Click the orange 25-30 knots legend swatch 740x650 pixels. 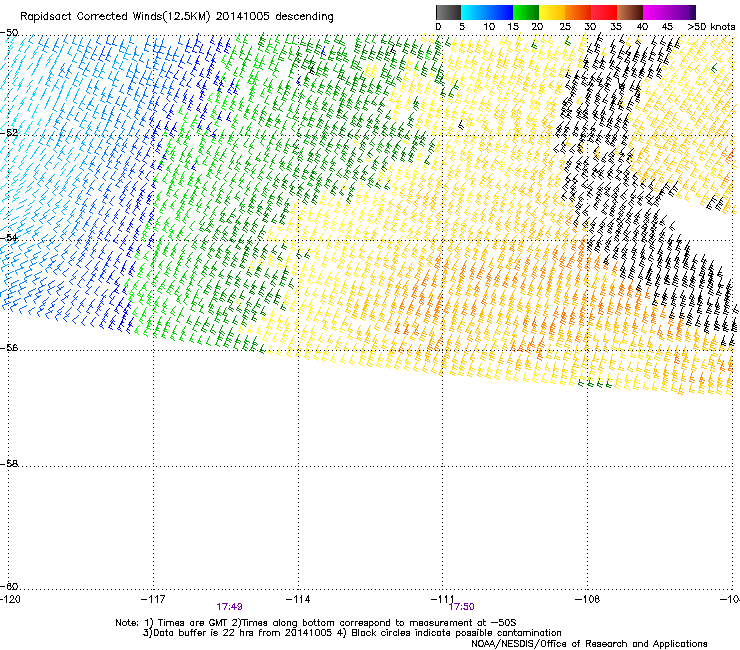tap(578, 12)
